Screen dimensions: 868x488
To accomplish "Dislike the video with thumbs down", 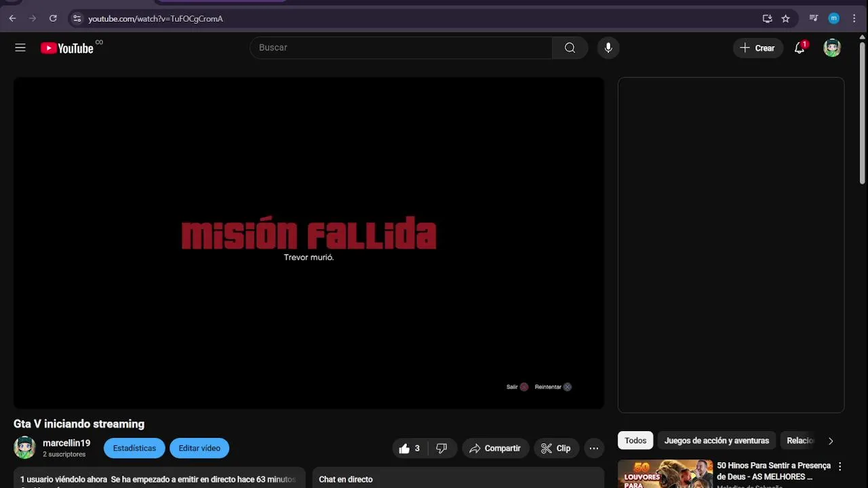I will pos(441,448).
